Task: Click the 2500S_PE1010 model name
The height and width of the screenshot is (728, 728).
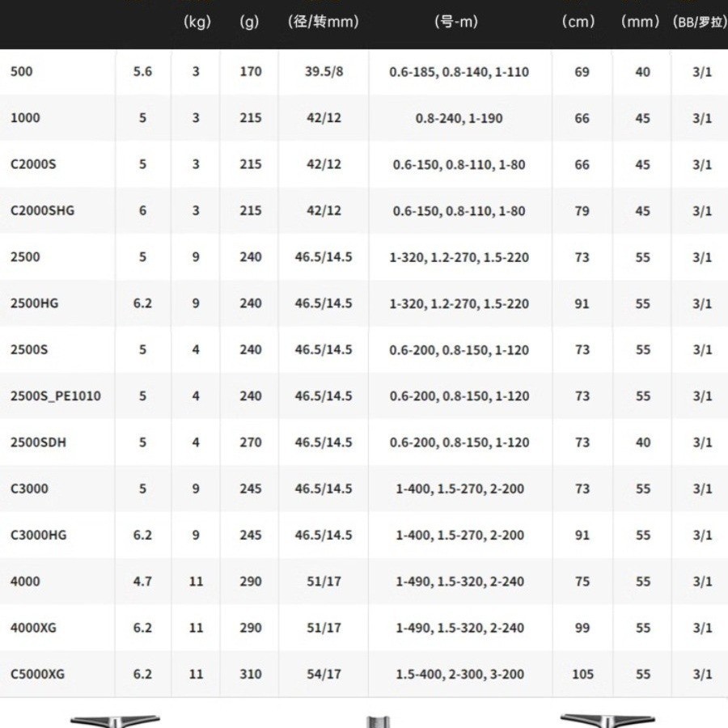Action: (x=56, y=396)
